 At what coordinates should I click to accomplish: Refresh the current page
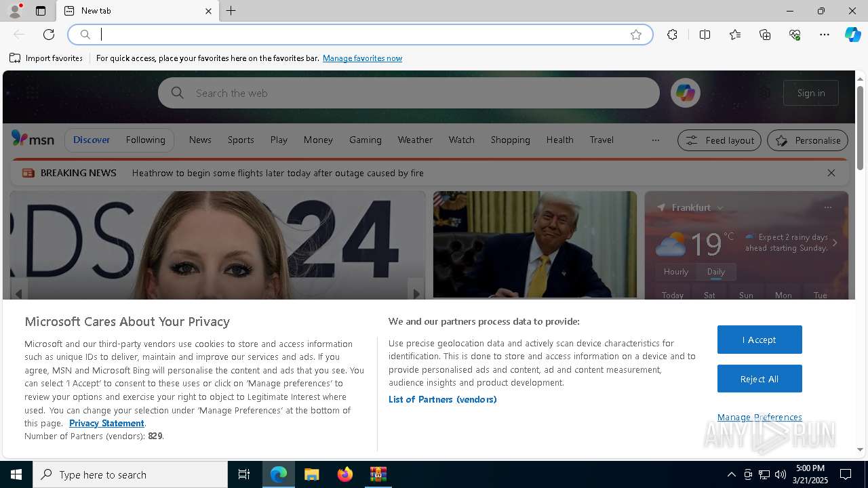pos(49,35)
